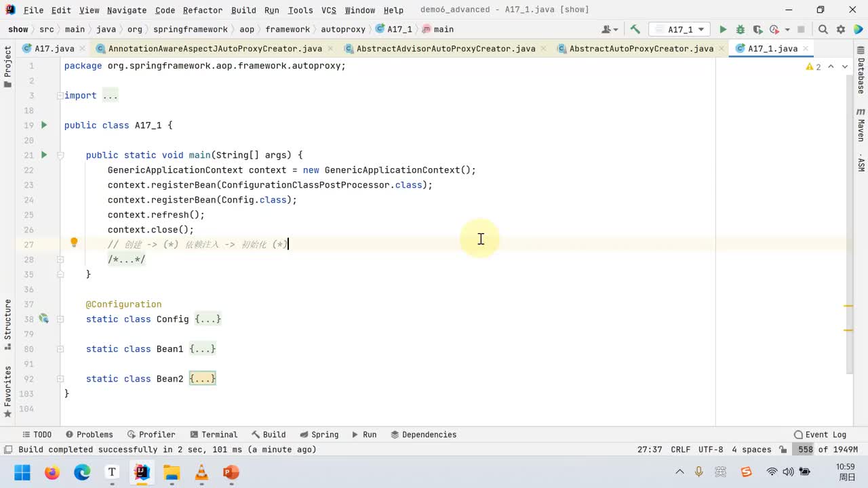Expand folded Config class body

(x=208, y=319)
